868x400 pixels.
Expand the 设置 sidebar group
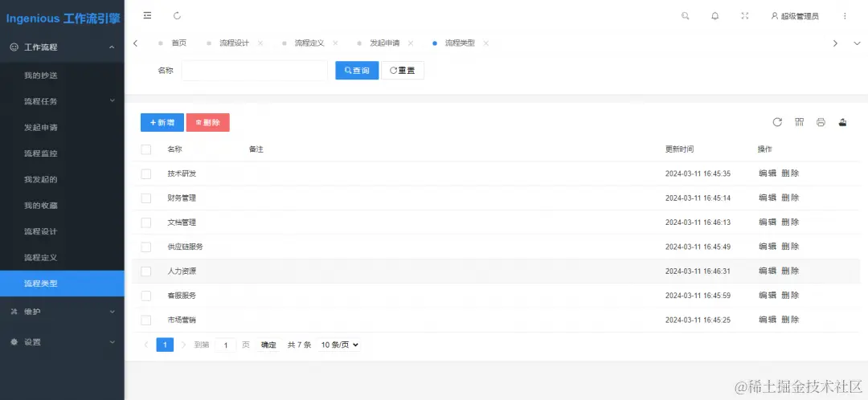62,342
